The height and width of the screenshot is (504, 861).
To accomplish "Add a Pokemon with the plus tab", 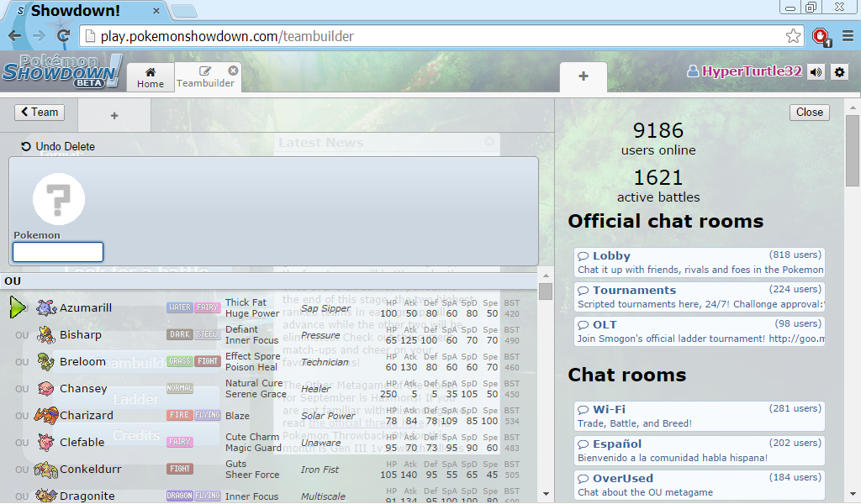I will 114,116.
